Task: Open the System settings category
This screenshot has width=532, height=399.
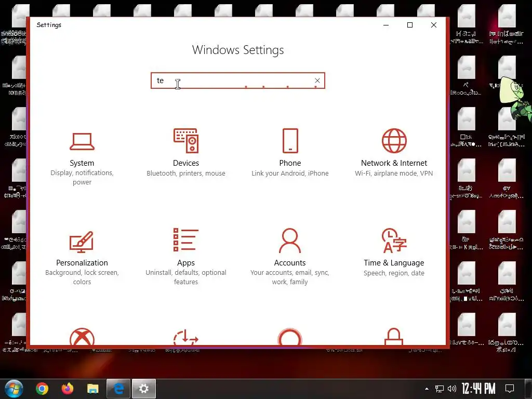Action: 82,159
